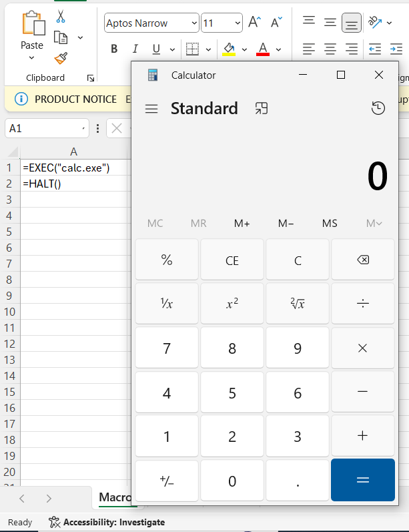Click Calculator digit 7 key
This screenshot has width=409, height=532.
tap(167, 348)
